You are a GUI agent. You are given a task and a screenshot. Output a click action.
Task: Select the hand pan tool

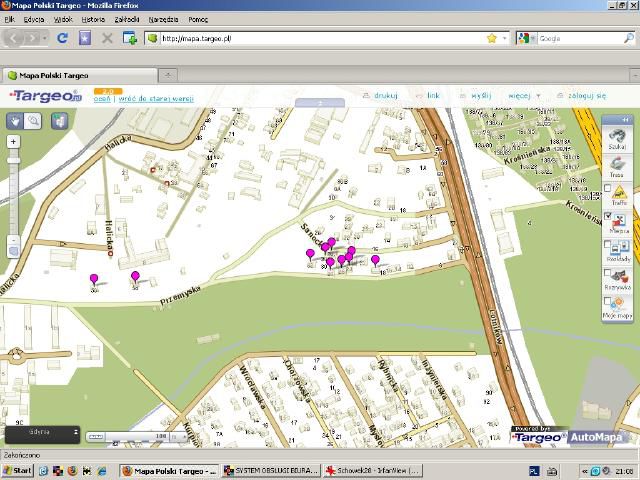click(15, 120)
